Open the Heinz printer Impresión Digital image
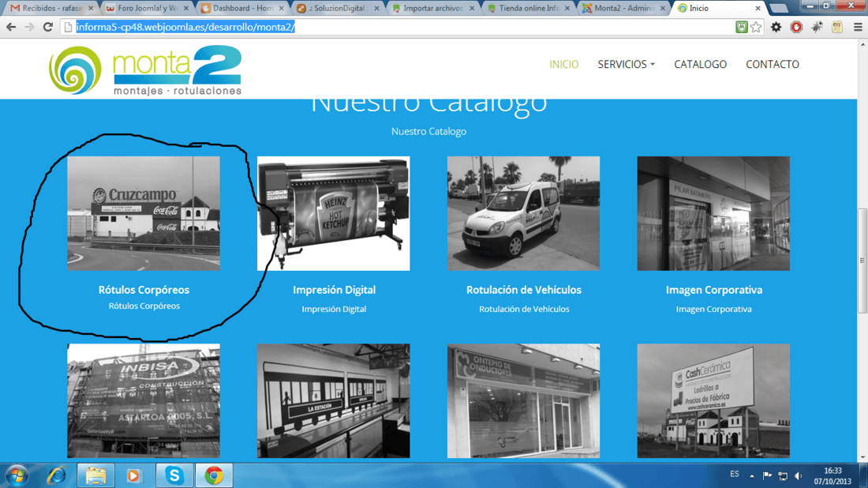 (333, 213)
